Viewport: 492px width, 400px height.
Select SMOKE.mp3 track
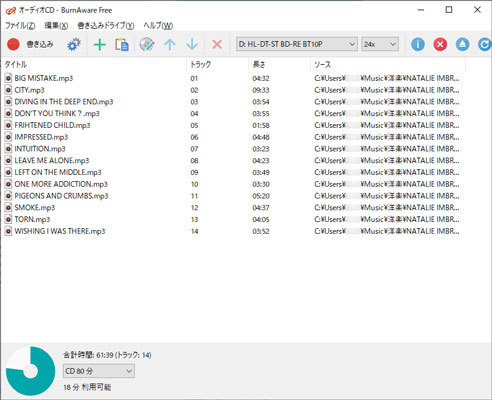tap(35, 208)
